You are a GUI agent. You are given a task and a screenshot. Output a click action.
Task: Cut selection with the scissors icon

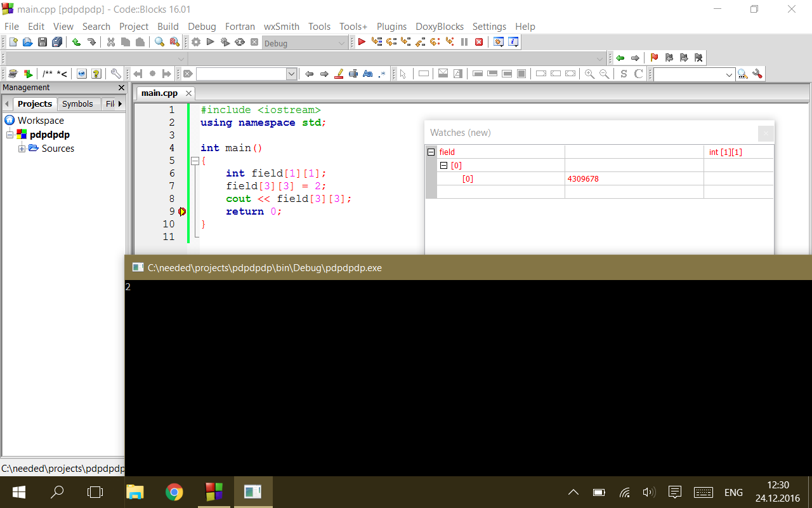coord(111,43)
